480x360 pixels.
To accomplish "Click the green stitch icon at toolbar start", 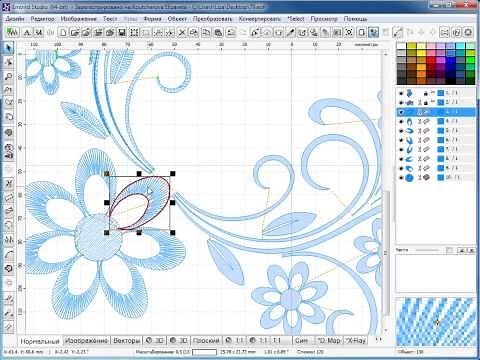I will (x=12, y=32).
